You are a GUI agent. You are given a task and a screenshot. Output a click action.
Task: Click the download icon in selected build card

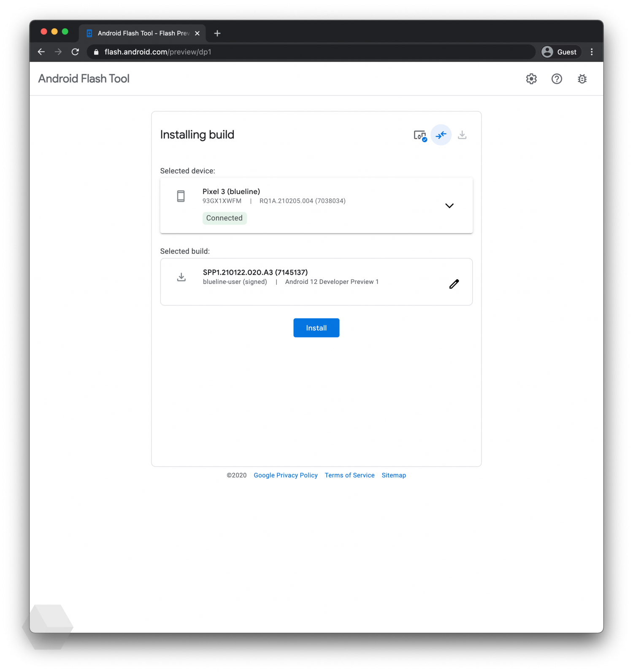pos(181,277)
